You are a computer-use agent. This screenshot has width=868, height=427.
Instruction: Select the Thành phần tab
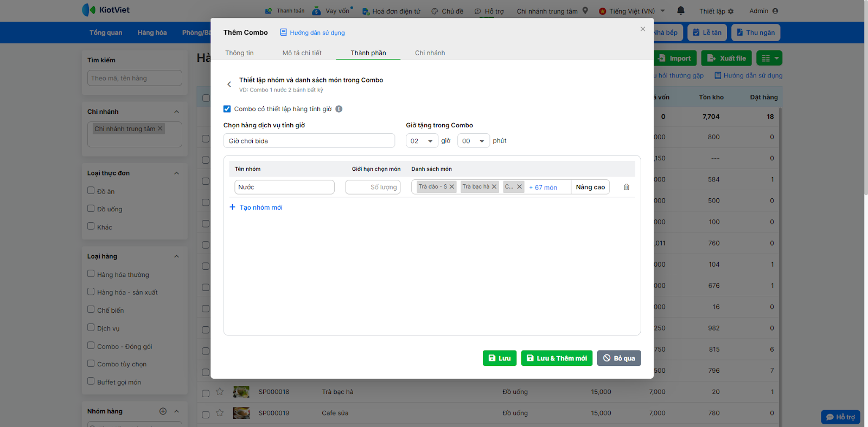point(368,53)
